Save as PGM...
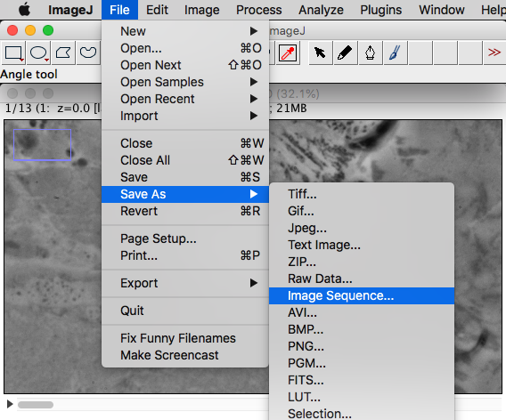Viewport: 506px width, 420px height. 362,363
